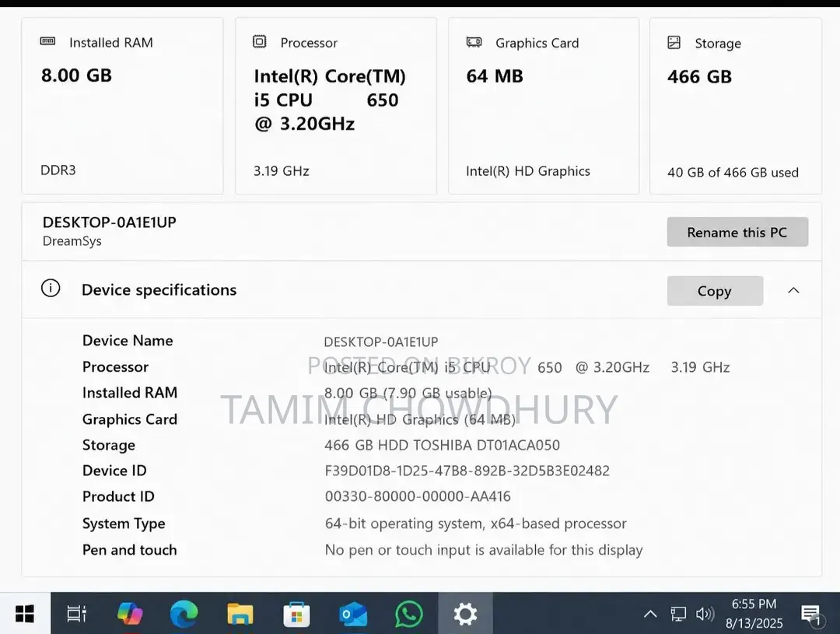Open Microsoft Store from the taskbar
This screenshot has width=840, height=634.
point(296,615)
